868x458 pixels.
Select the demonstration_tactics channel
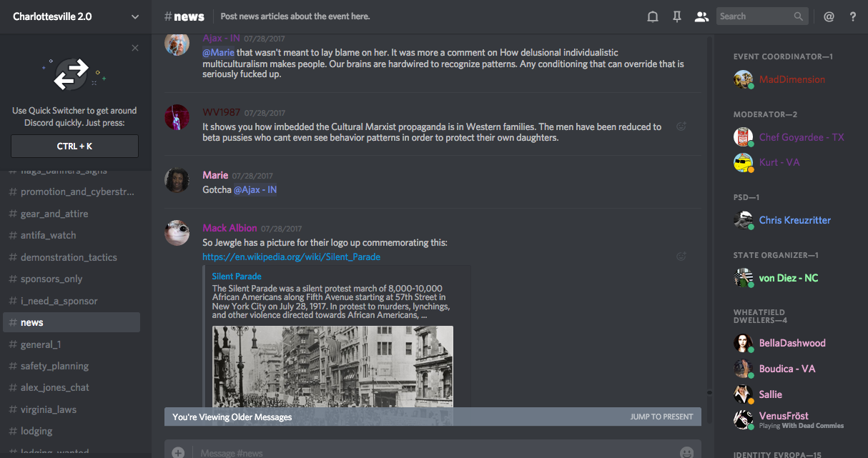[x=69, y=257]
